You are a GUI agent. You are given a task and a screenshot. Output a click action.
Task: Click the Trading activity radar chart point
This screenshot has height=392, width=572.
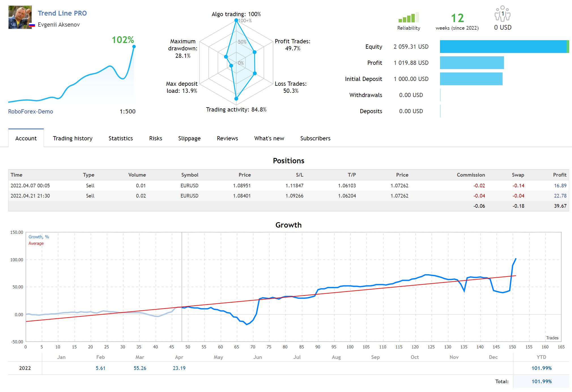click(236, 99)
